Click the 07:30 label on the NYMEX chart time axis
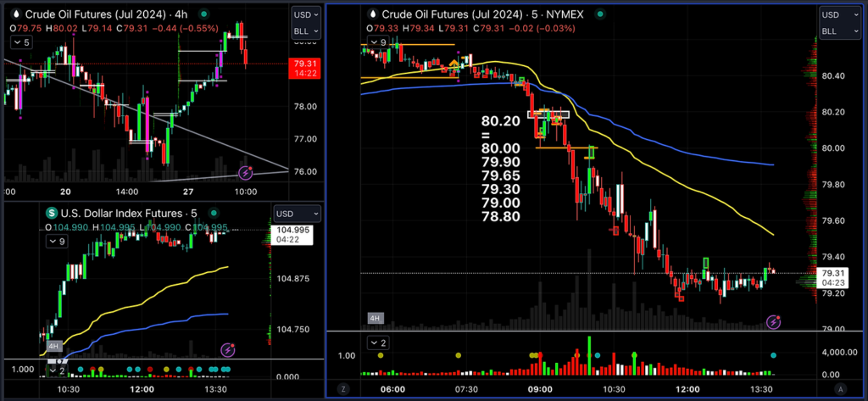 coord(466,389)
